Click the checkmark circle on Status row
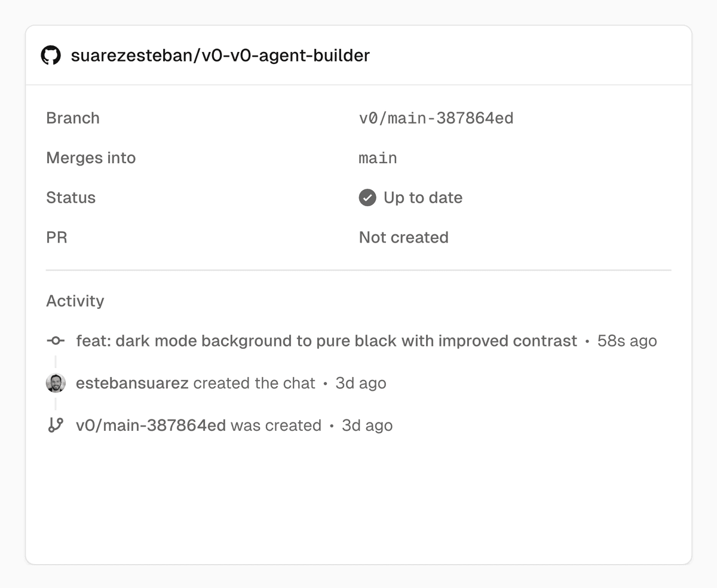Image resolution: width=717 pixels, height=588 pixels. (367, 197)
